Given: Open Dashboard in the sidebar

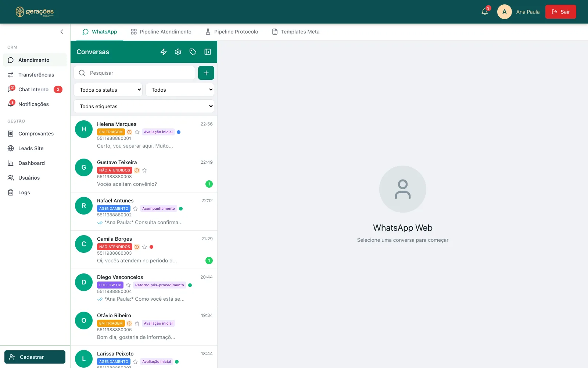Looking at the screenshot, I should coord(35,163).
